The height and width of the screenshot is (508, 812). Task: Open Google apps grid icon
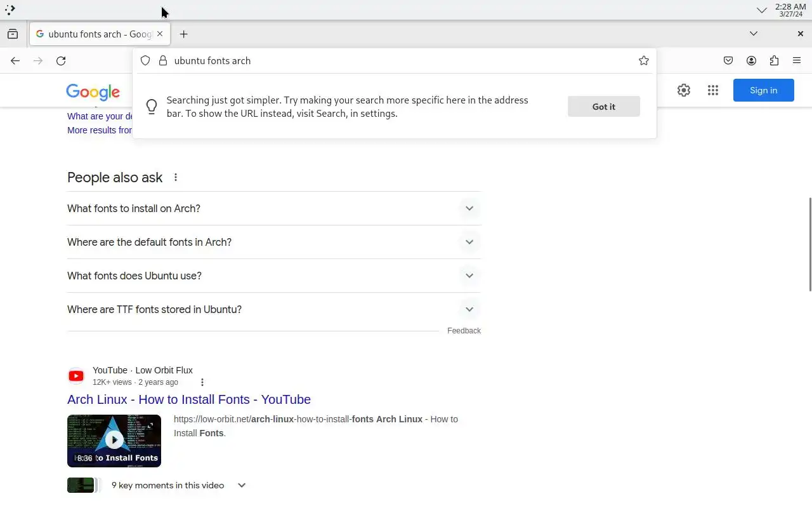[713, 90]
